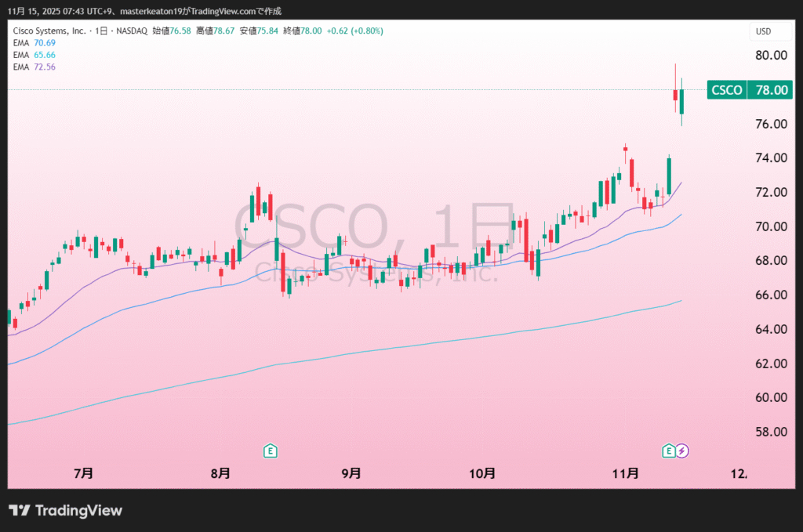Screen dimensions: 803x532
Task: Click the latest green candlestick near 78
Action: tap(681, 102)
